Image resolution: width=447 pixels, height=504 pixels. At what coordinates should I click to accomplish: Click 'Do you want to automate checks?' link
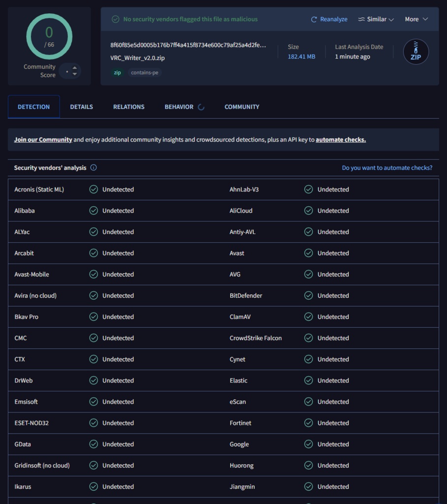click(387, 168)
